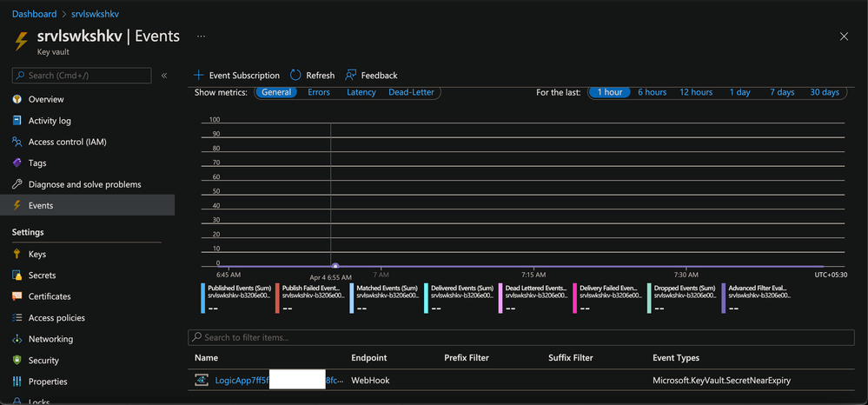Image resolution: width=868 pixels, height=405 pixels.
Task: Click the sidebar Search (Cmd+/) field
Action: click(x=82, y=76)
